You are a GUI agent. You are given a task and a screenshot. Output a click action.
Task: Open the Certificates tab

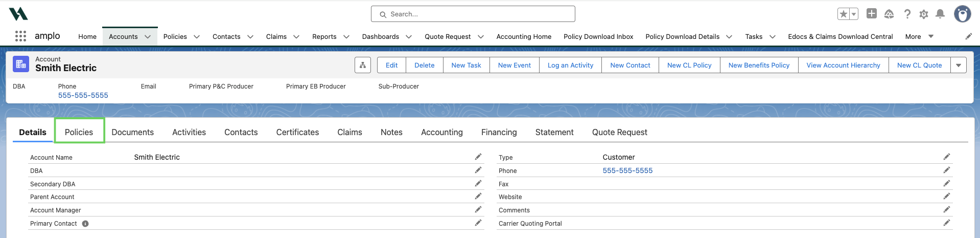(x=297, y=132)
